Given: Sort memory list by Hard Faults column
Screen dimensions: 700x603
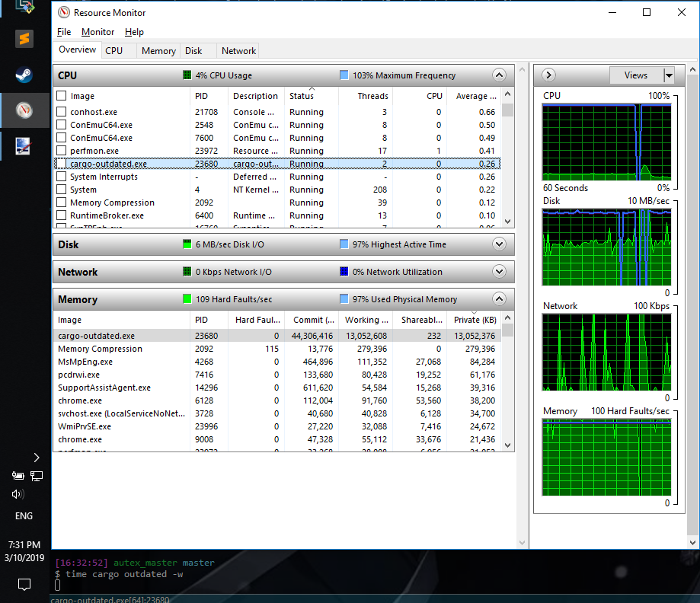Looking at the screenshot, I should [x=256, y=320].
